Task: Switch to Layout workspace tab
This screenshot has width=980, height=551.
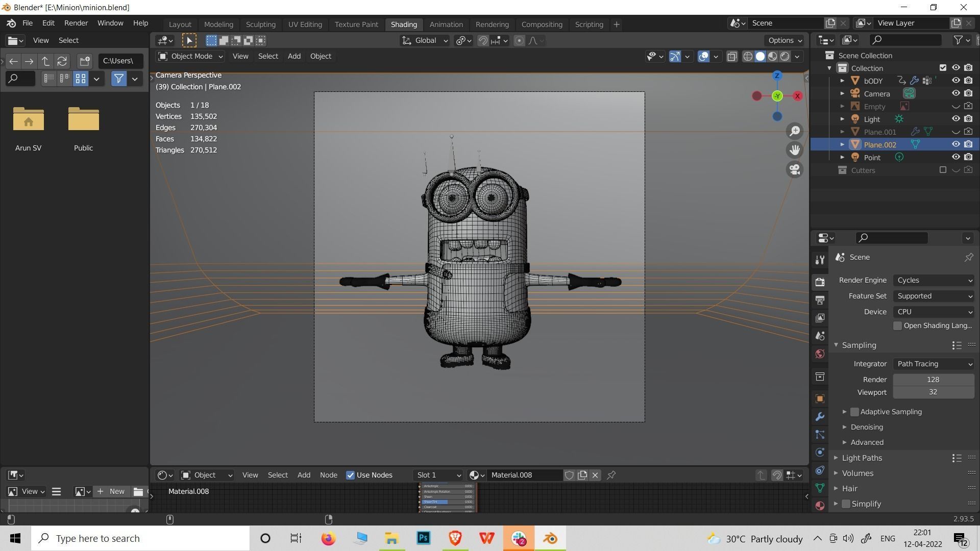Action: click(180, 24)
